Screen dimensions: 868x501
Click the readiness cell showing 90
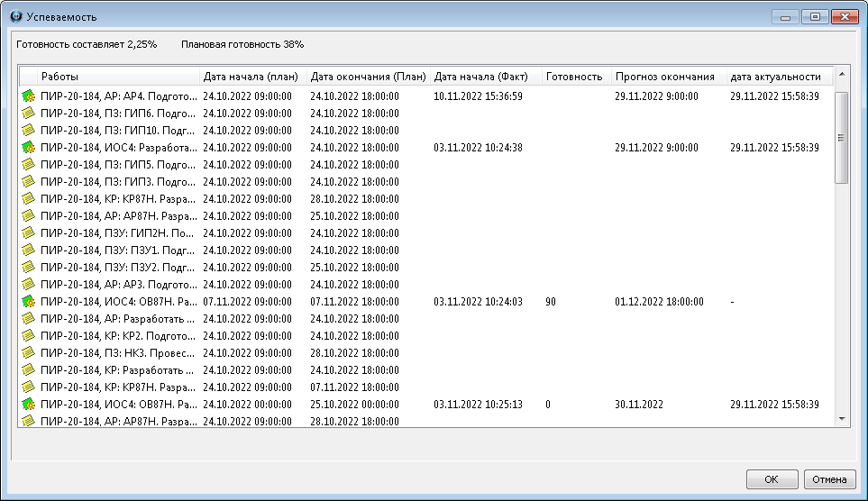pyautogui.click(x=551, y=302)
